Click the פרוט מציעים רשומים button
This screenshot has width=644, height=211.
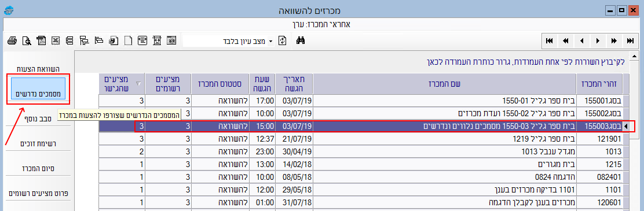[39, 193]
